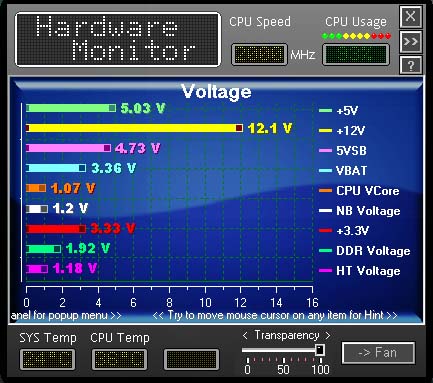Click the Transparency slider handle

click(x=320, y=350)
